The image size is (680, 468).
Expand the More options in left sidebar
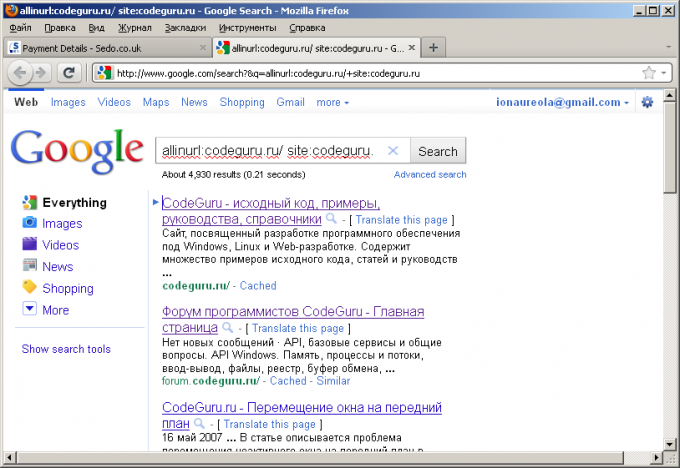(29, 309)
